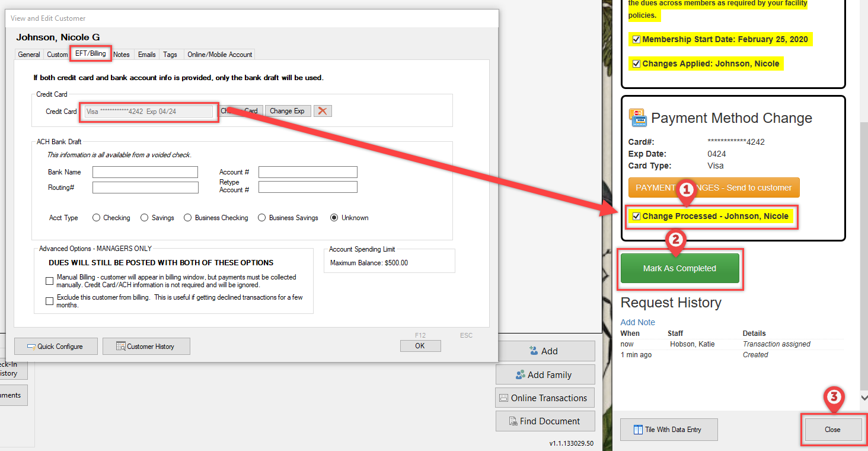Check Exclude this customer from billing
This screenshot has height=451, width=868.
click(50, 301)
